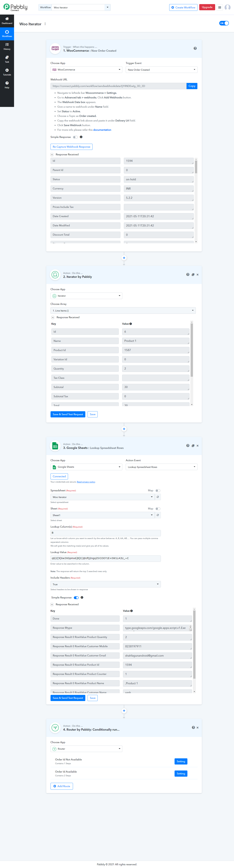Click the Router icon in step 4 header
The image size is (234, 868).
coord(55,728)
